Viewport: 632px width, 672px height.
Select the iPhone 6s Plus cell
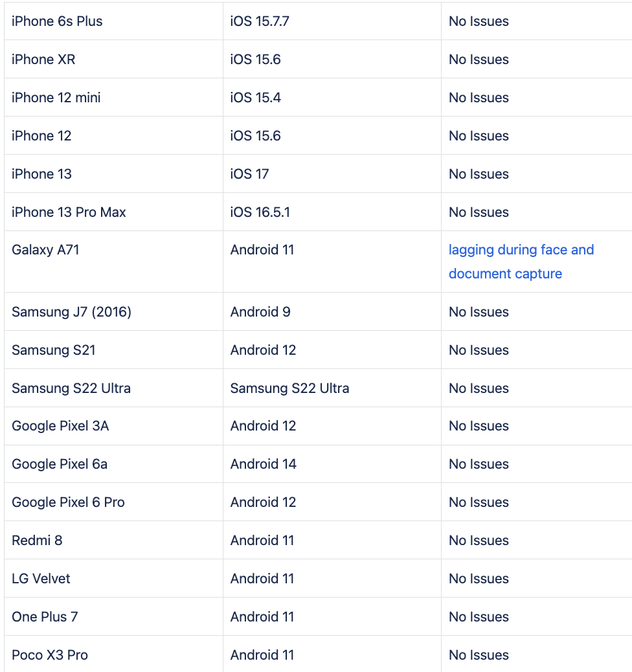[113, 21]
